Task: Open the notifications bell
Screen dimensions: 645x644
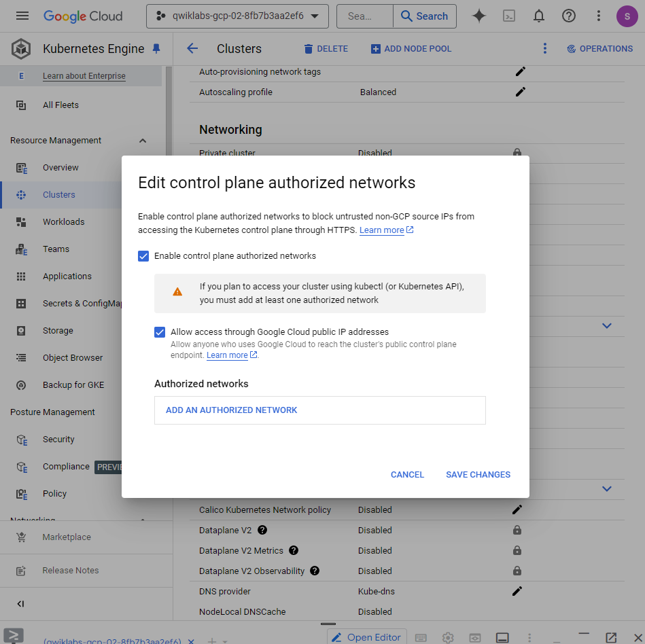Action: coord(539,16)
